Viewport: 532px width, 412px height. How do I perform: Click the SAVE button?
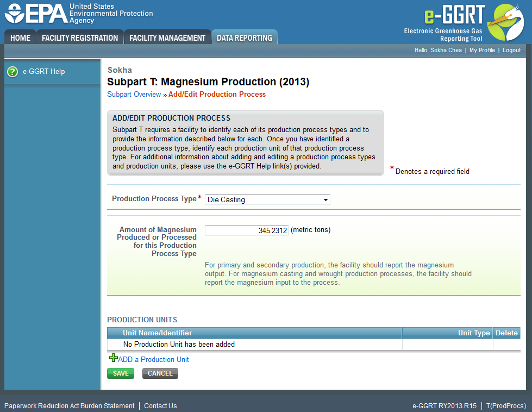[121, 373]
